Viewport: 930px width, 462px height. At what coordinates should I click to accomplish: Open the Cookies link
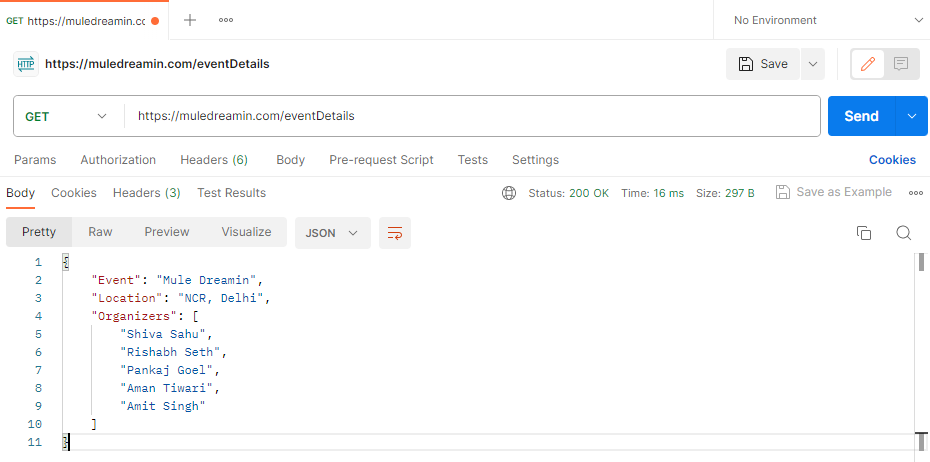892,160
